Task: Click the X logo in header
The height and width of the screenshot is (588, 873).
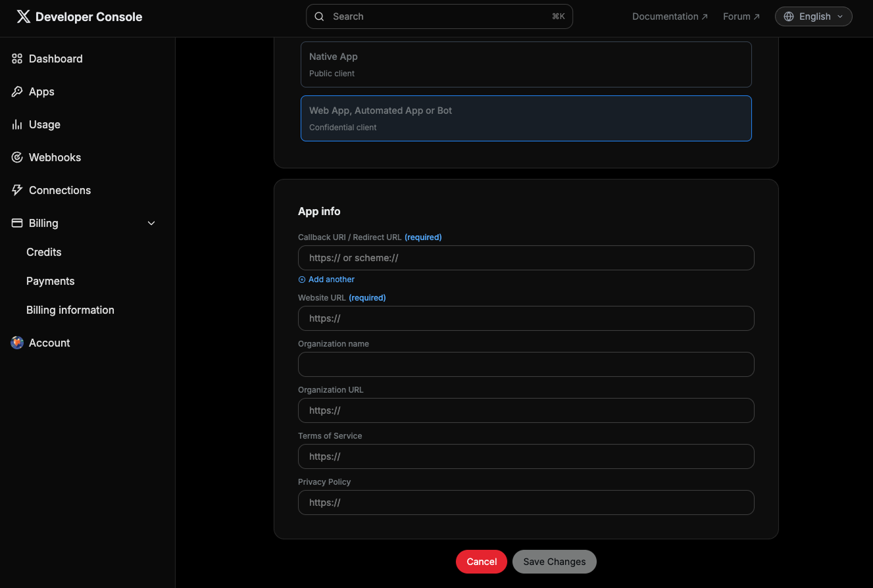Action: 23,17
